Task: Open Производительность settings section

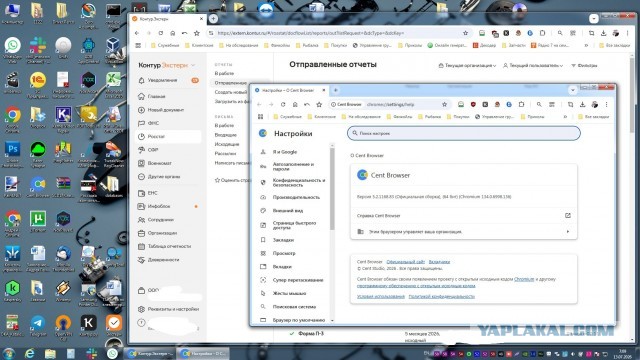Action: 296,197
